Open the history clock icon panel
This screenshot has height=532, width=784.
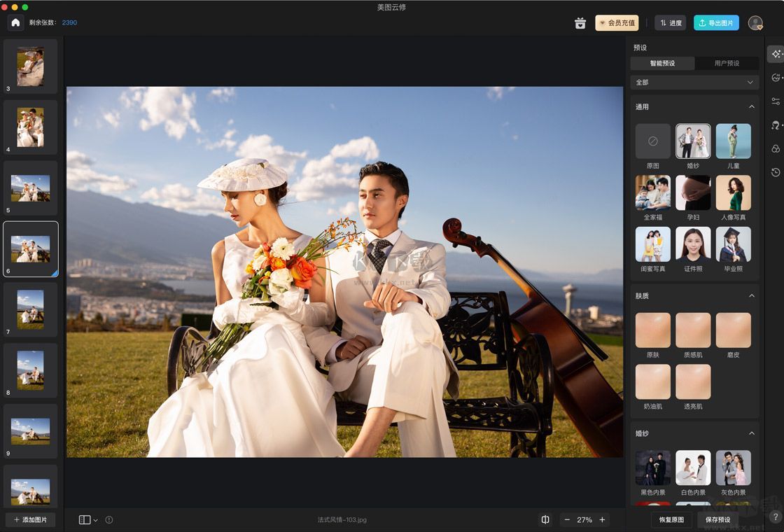[776, 172]
